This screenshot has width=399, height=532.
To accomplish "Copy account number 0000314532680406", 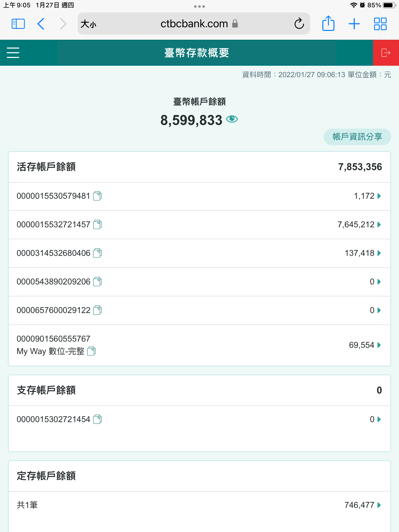I will point(97,253).
